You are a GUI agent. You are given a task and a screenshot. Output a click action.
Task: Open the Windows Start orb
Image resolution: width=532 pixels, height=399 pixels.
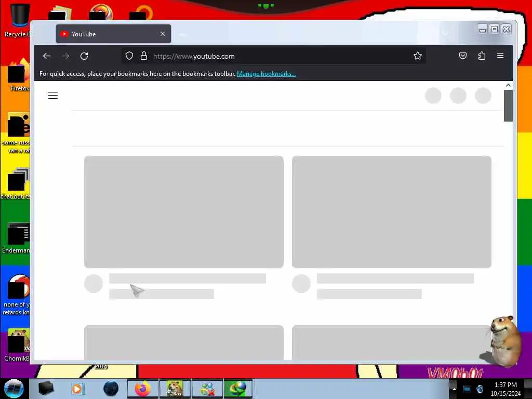14,389
